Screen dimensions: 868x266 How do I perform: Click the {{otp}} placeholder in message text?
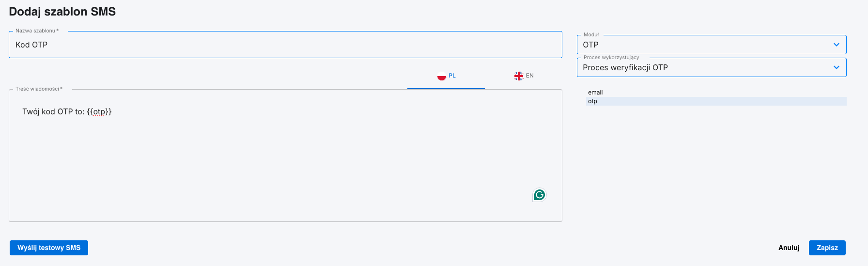point(99,112)
